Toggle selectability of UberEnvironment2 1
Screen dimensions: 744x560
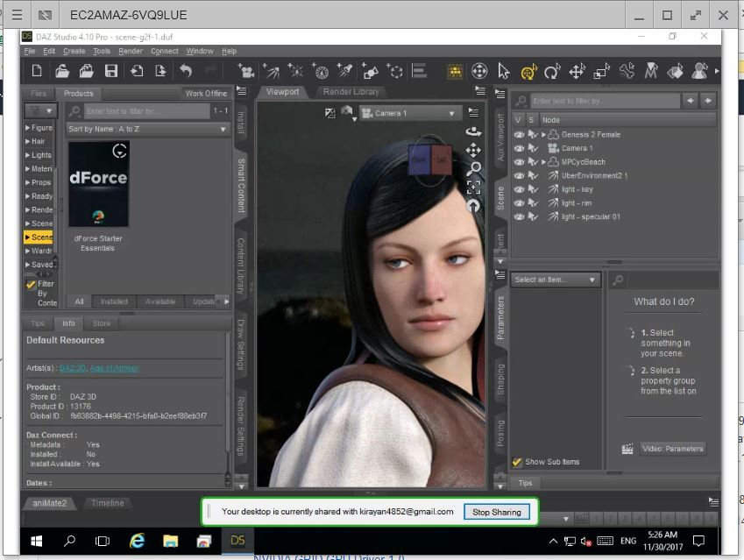pyautogui.click(x=533, y=175)
